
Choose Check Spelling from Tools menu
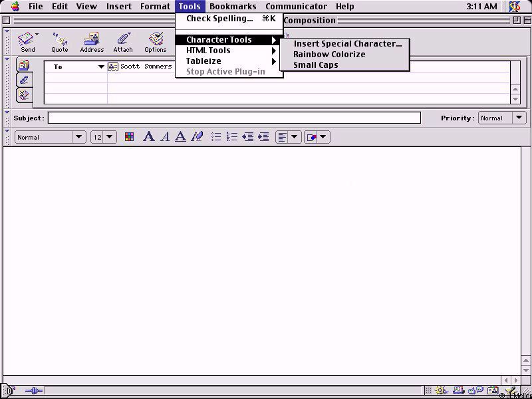coord(229,19)
